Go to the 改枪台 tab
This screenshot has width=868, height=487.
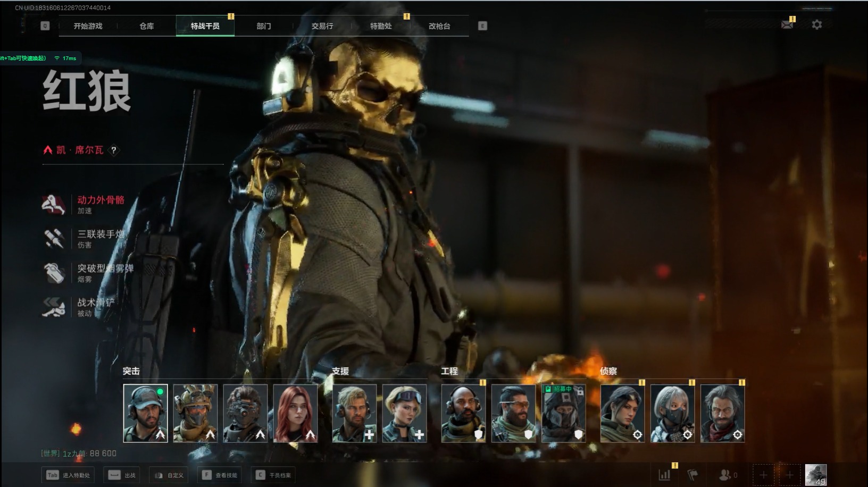pos(439,26)
